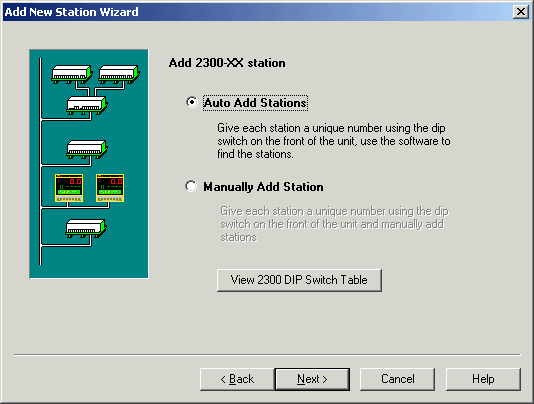
Task: Cancel the Add New Station Wizard
Action: (397, 379)
